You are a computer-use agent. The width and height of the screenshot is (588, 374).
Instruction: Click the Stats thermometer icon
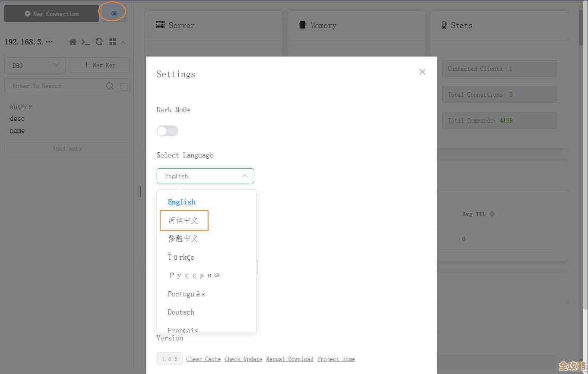[444, 25]
